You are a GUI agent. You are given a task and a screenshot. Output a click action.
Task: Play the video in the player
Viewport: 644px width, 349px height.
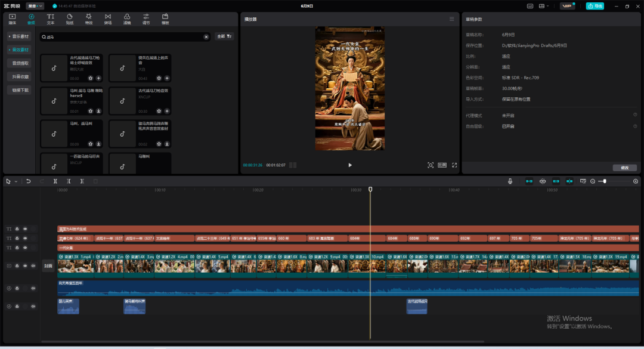tap(350, 165)
